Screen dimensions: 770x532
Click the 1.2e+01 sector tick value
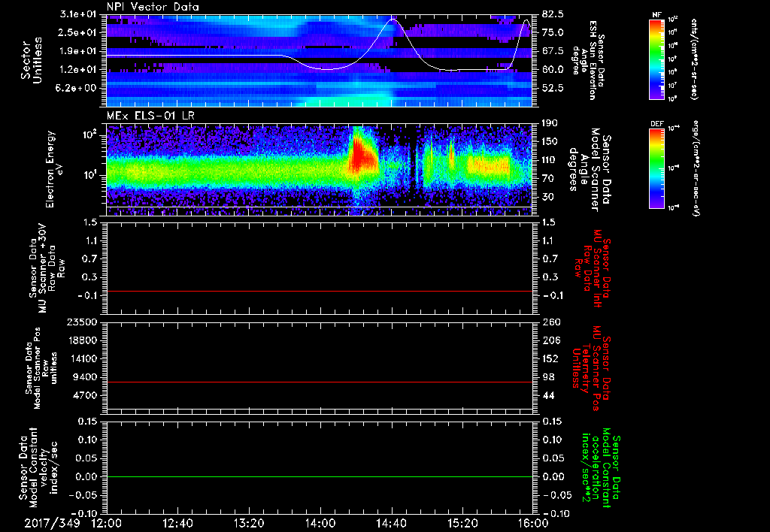(x=80, y=70)
